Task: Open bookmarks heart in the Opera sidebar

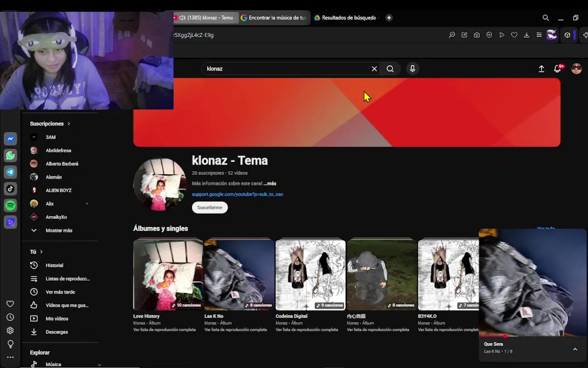Action: point(10,304)
